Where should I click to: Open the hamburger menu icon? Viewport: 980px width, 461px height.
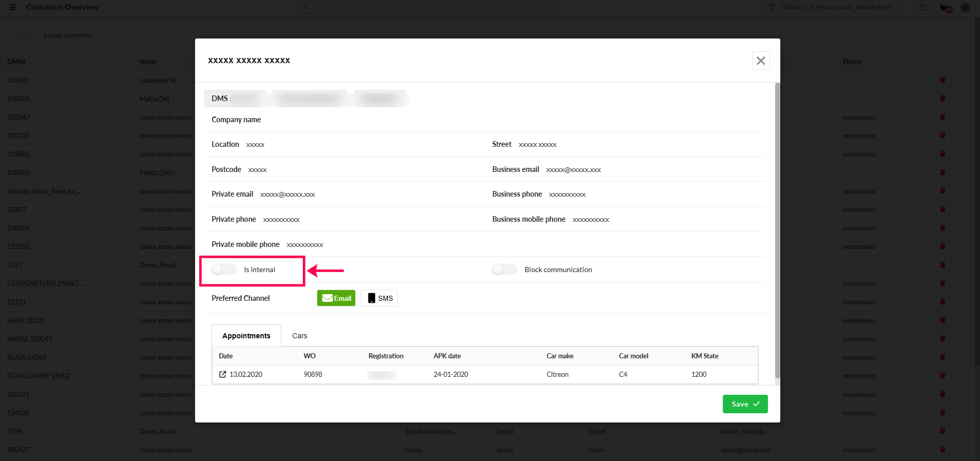(12, 7)
